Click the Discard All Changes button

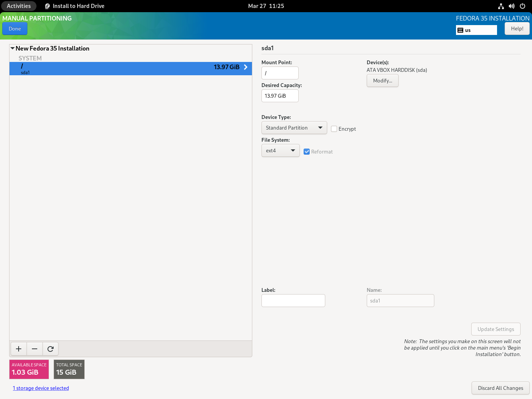[x=500, y=388]
